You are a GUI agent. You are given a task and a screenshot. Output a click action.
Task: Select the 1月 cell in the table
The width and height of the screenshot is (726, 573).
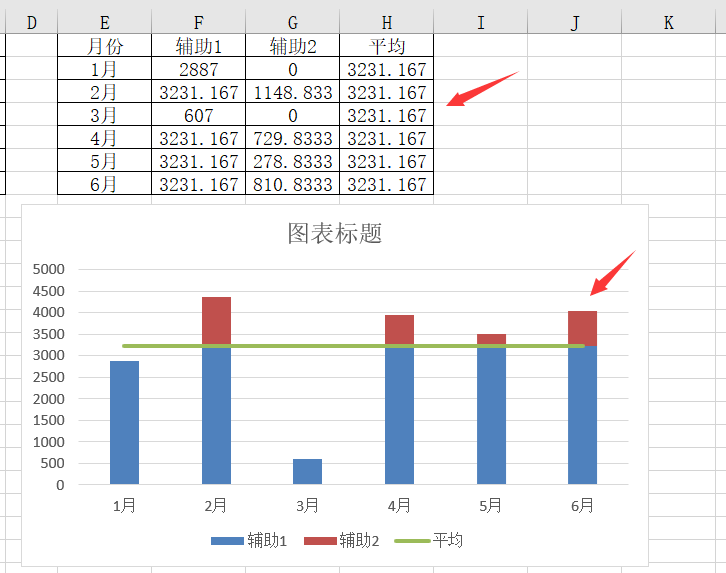point(105,69)
